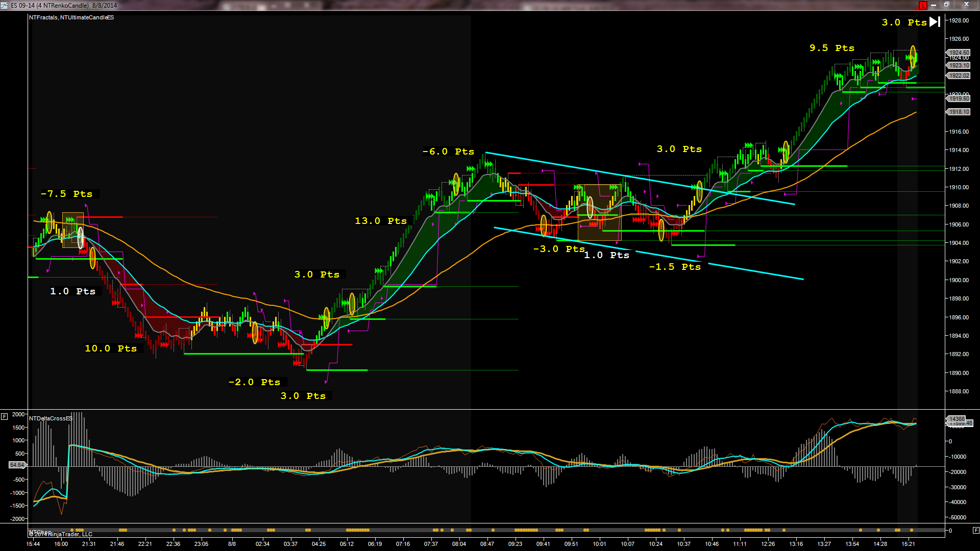Select the NTFractals, NTUltimateCandleES indicator label
This screenshot has height=551, width=980.
[x=71, y=17]
